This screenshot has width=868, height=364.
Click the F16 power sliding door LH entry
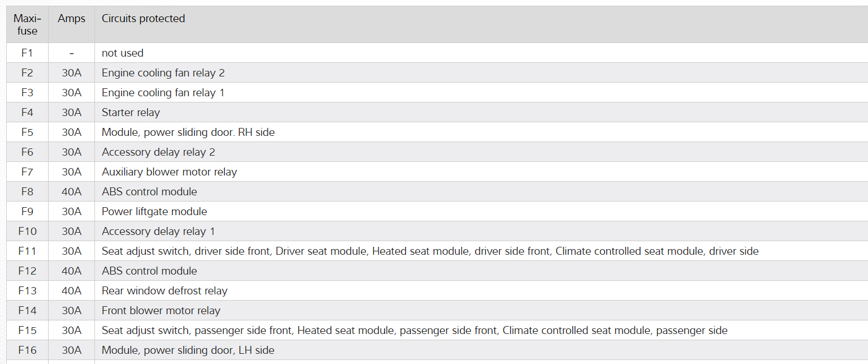[x=188, y=350]
